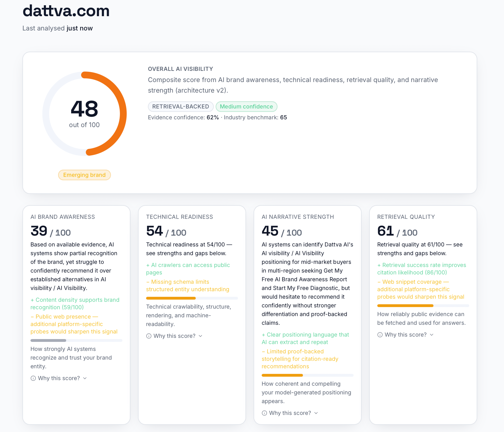
Task: Click the OVERALL AI VISIBILITY heading
Action: click(181, 69)
